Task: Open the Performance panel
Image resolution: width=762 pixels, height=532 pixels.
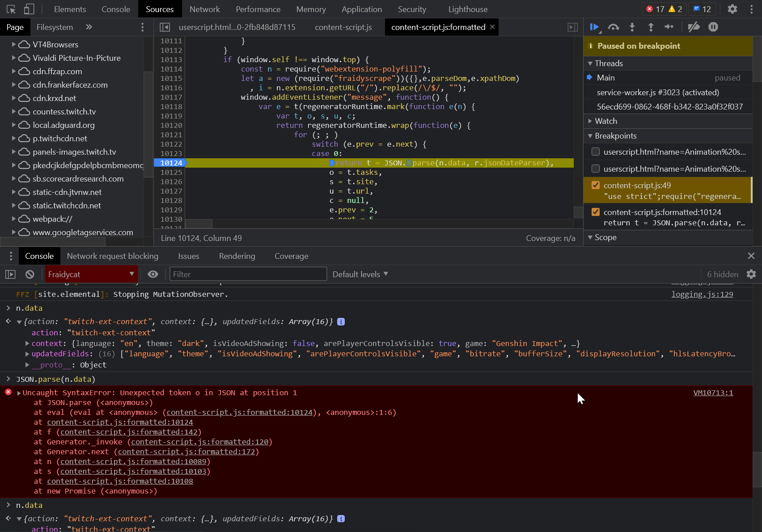Action: (258, 9)
